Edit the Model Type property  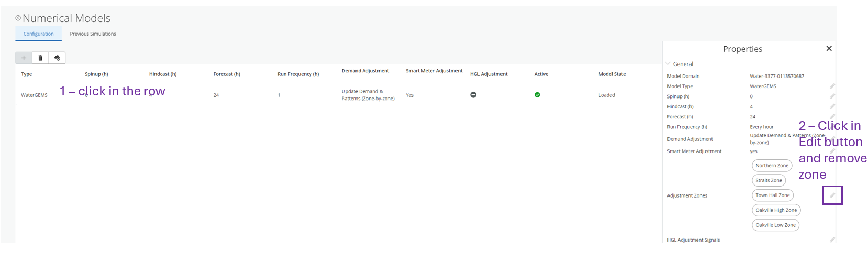(832, 86)
